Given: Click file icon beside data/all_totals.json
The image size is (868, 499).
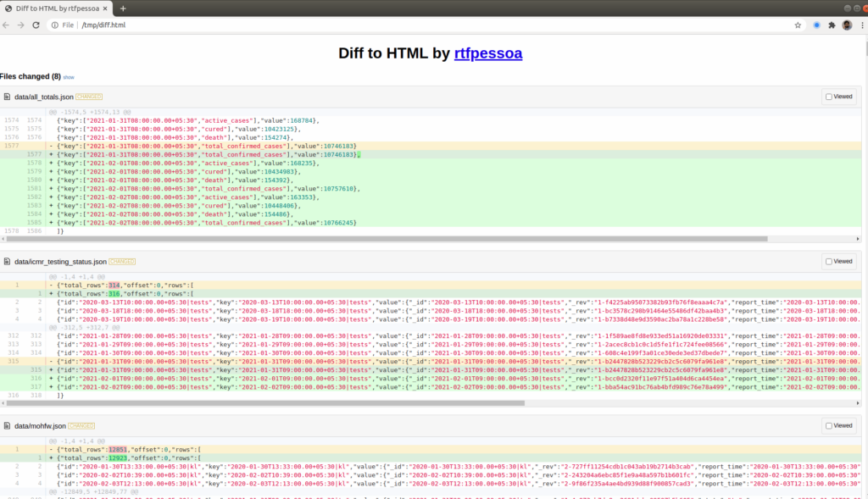Looking at the screenshot, I should (7, 97).
